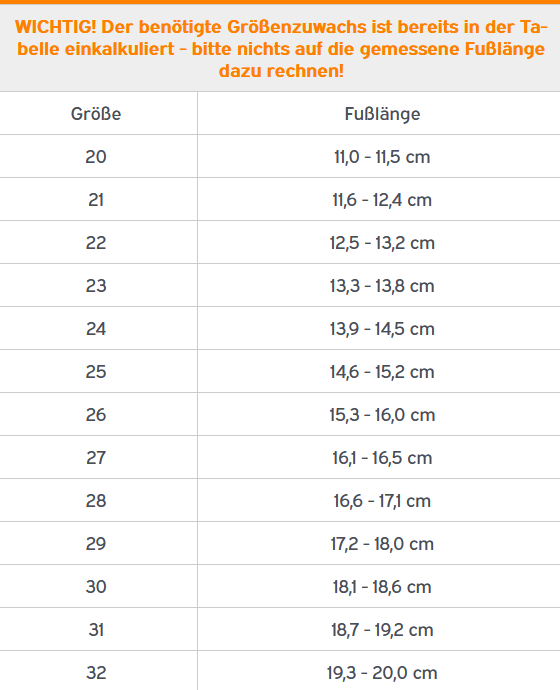This screenshot has height=690, width=560.
Task: Click size 20 in the table
Action: [x=96, y=157]
